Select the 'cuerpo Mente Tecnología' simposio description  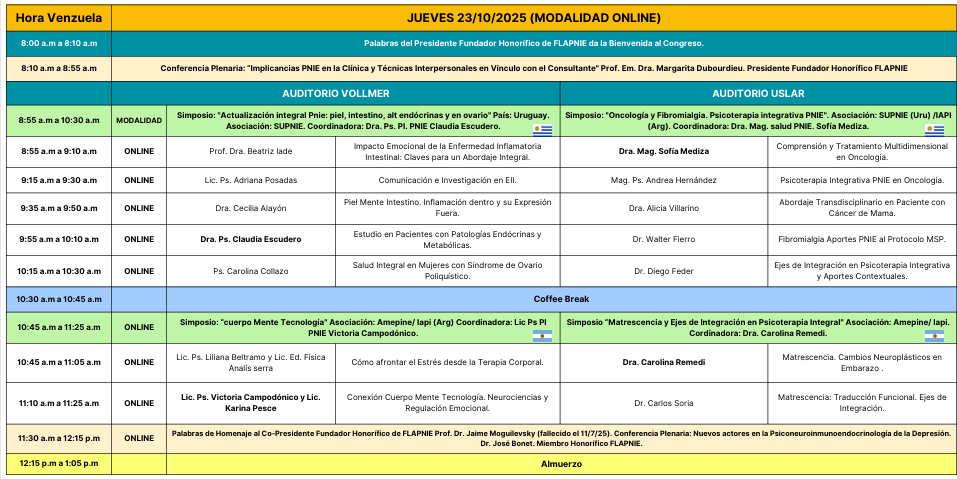(x=363, y=327)
